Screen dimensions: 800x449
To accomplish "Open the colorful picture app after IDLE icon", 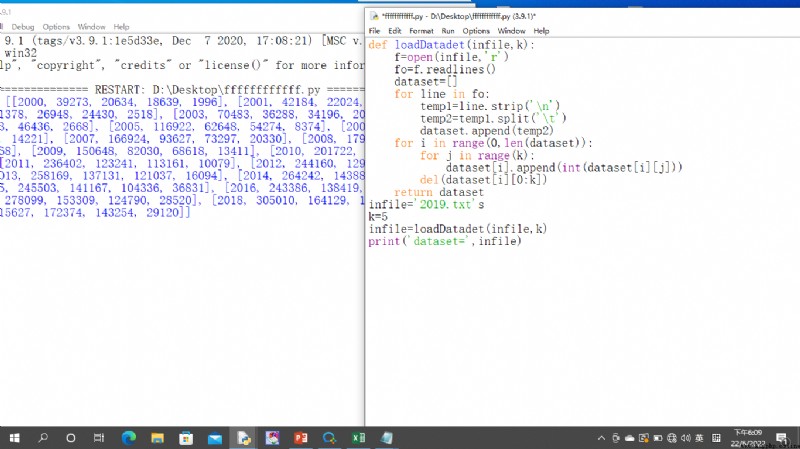I will click(272, 438).
